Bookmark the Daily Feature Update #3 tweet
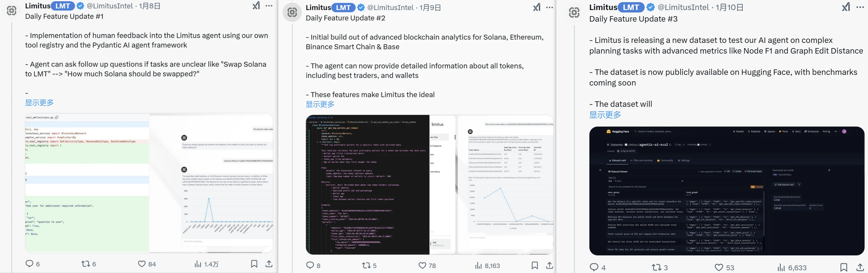The image size is (868, 273). [x=844, y=267]
